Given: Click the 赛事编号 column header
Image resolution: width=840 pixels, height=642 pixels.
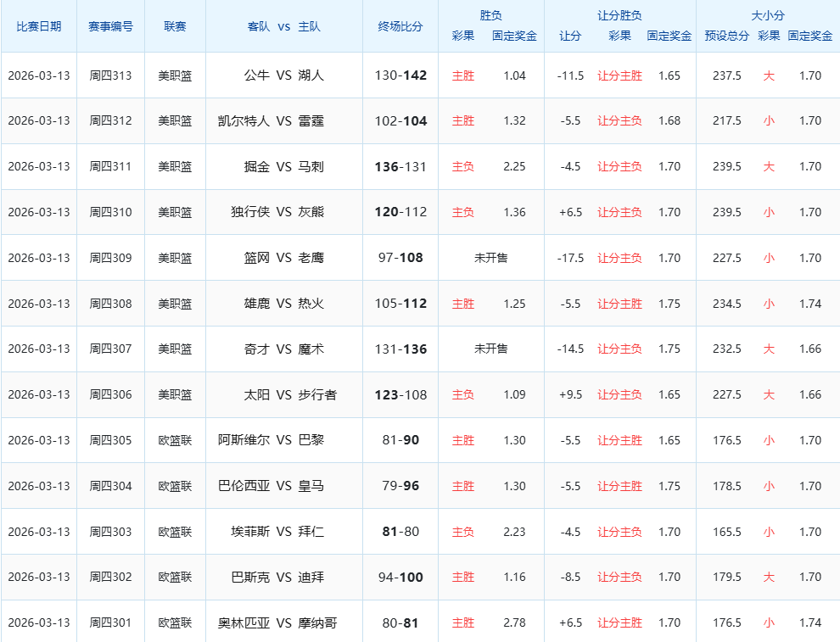Looking at the screenshot, I should [110, 26].
